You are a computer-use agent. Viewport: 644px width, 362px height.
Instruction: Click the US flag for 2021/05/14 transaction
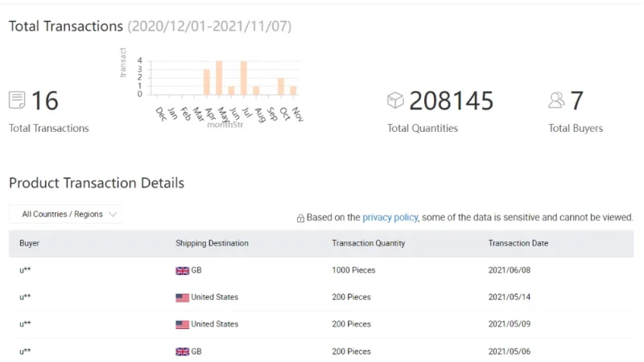182,298
